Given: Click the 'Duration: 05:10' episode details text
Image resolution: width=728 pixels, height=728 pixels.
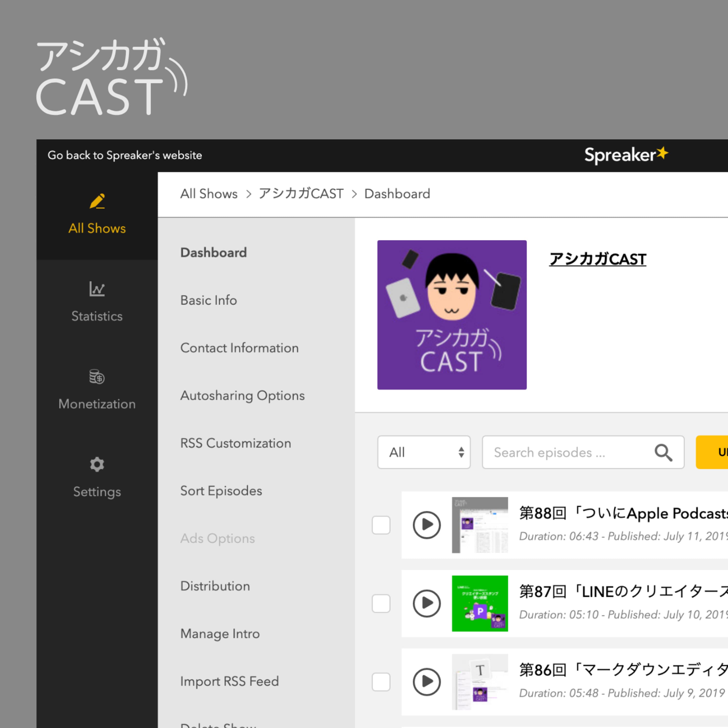Looking at the screenshot, I should [623, 615].
